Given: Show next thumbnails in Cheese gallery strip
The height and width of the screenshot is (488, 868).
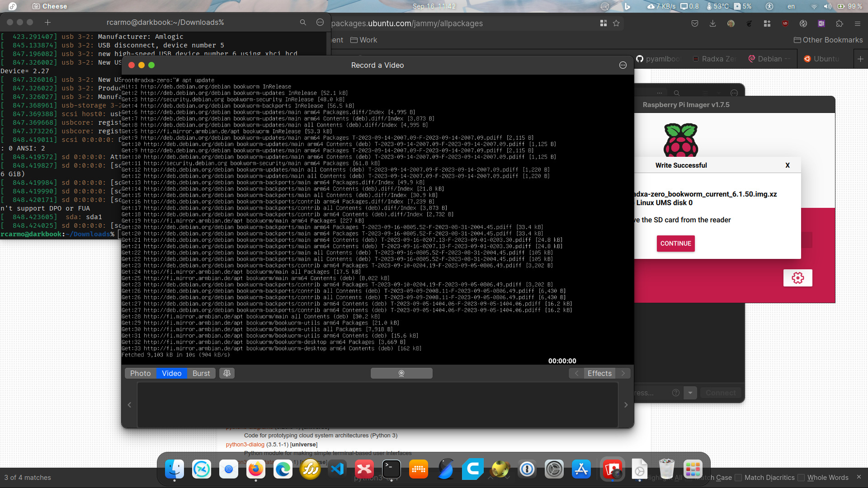Looking at the screenshot, I should (626, 405).
